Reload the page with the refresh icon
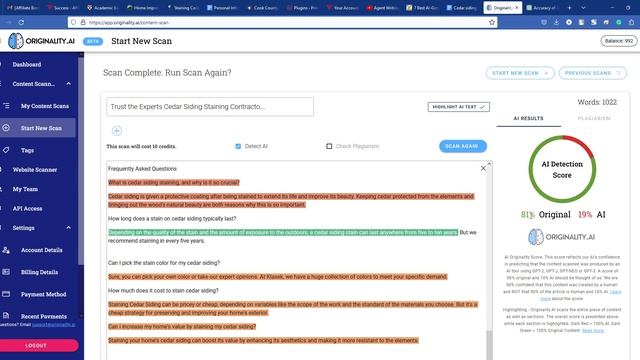Viewport: 640px width, 360px height. [21, 22]
